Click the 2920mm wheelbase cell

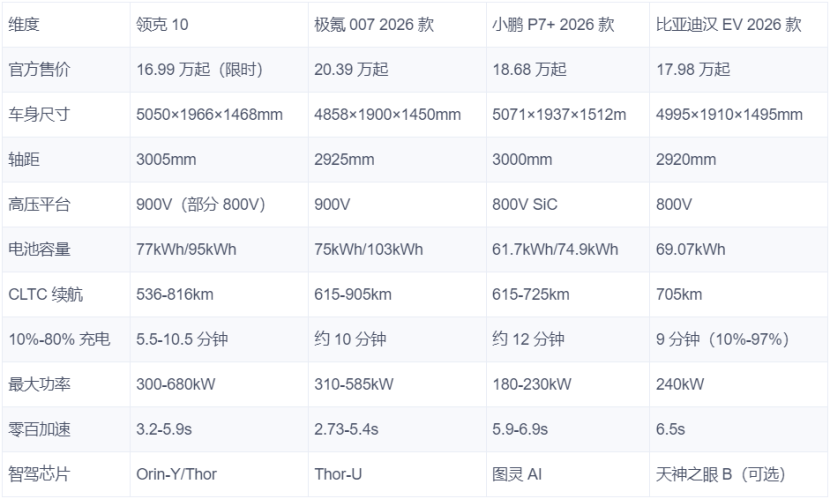[739, 159]
